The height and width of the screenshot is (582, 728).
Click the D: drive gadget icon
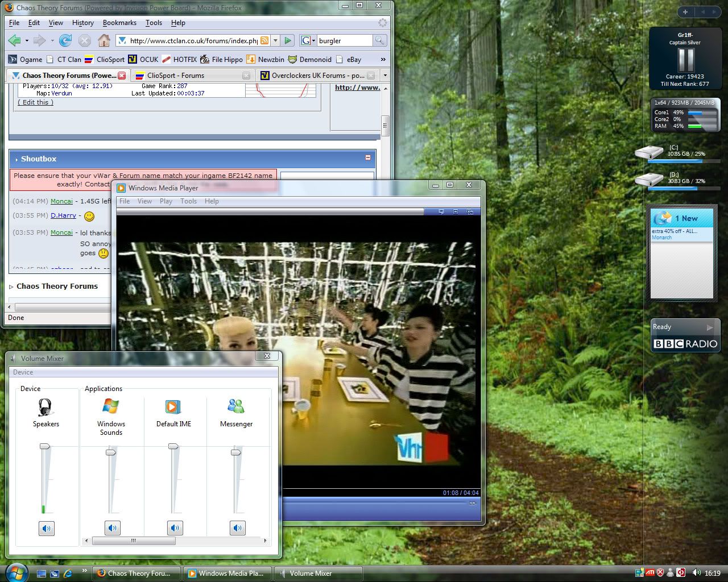649,180
